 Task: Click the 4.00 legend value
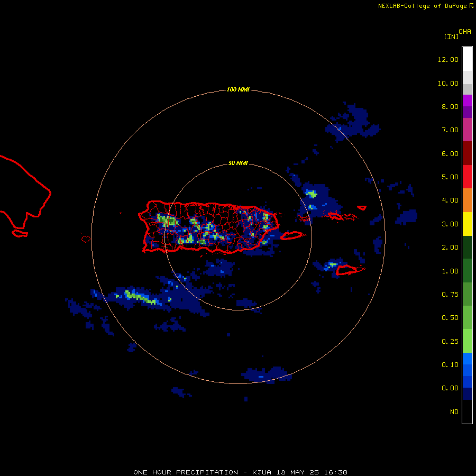click(x=450, y=200)
